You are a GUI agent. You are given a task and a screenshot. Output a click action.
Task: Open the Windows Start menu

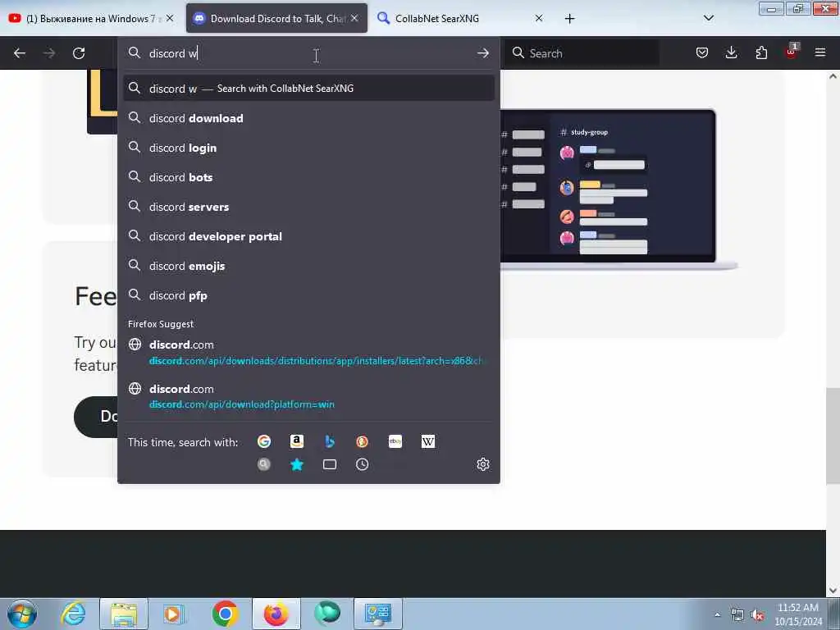[22, 614]
